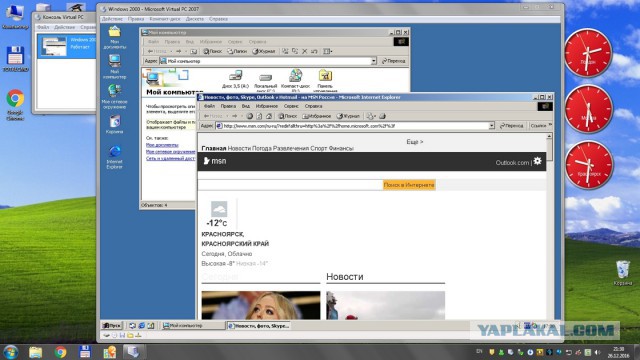Click the forward arrow in the Internet Explorer toolbar
Screen dimensions: 640x360
[x=235, y=116]
